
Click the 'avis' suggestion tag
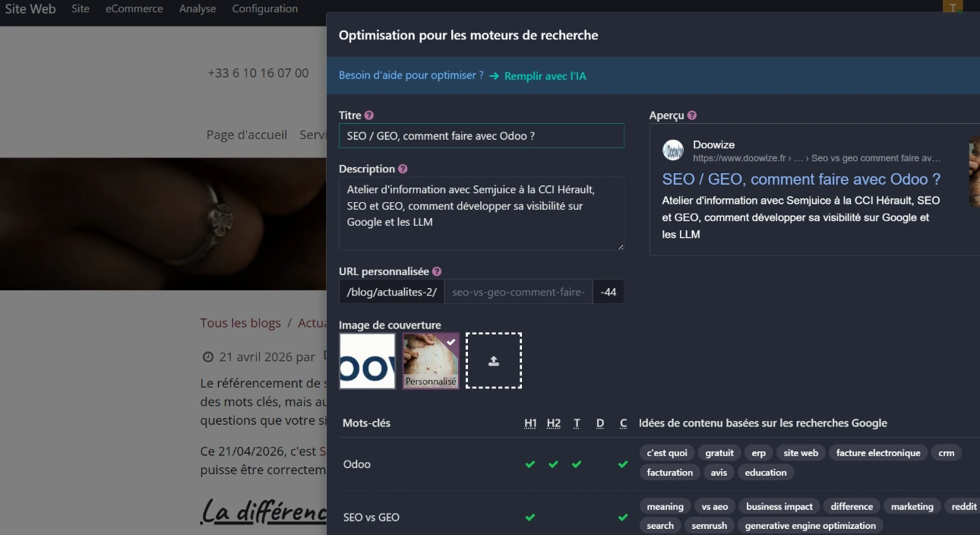[719, 473]
